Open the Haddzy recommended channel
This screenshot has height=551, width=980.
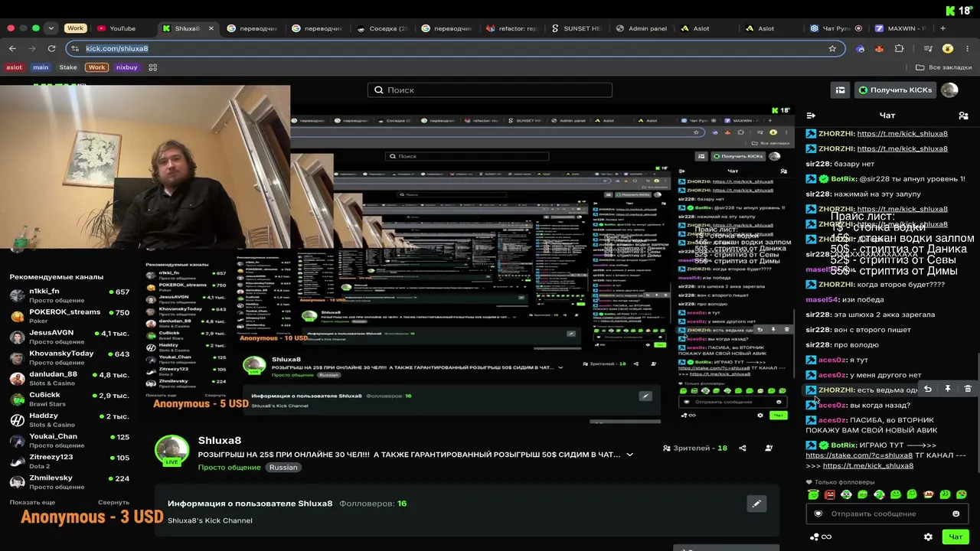(69, 419)
